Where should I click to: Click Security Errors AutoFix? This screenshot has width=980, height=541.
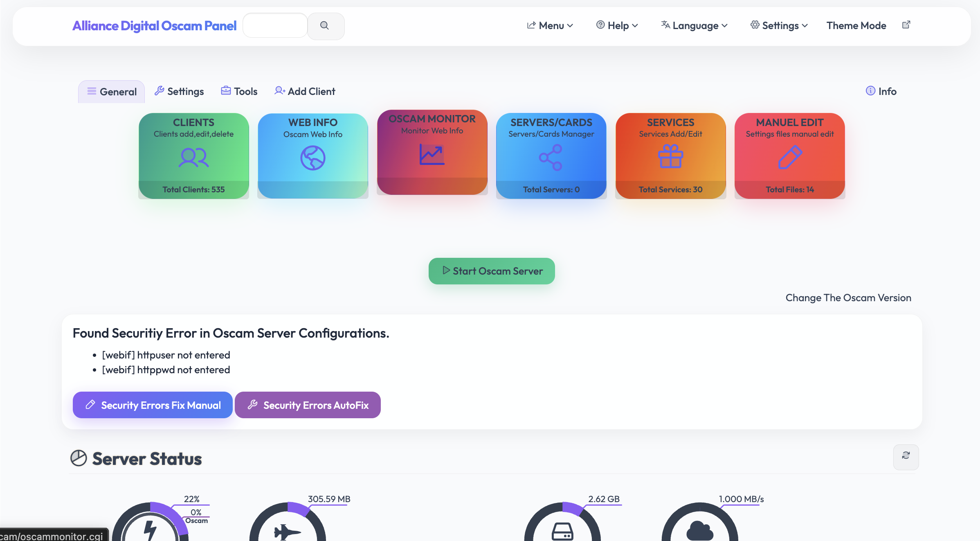[308, 405]
